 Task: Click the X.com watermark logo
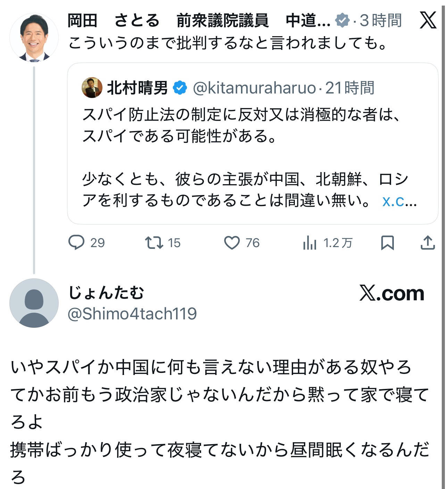(392, 293)
